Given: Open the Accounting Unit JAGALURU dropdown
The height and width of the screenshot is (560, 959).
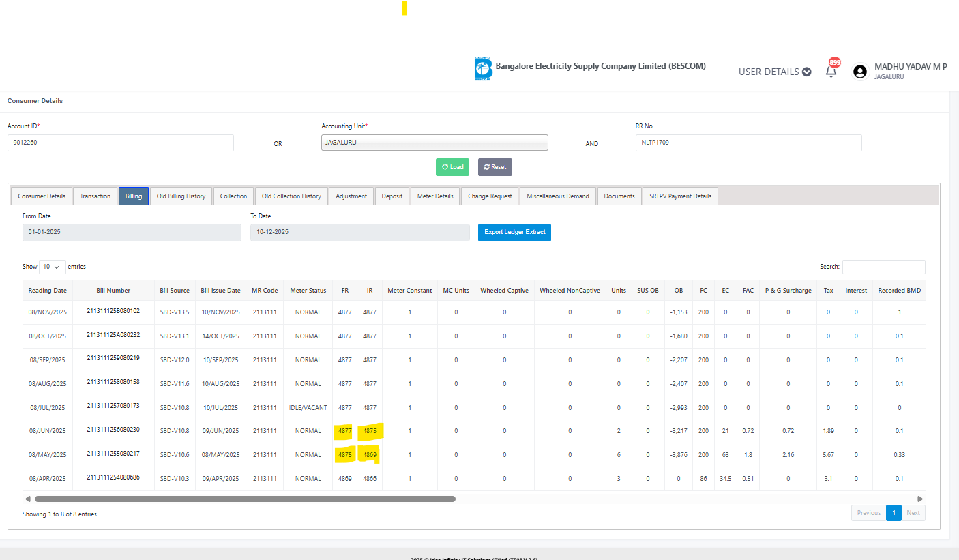Looking at the screenshot, I should click(x=434, y=143).
